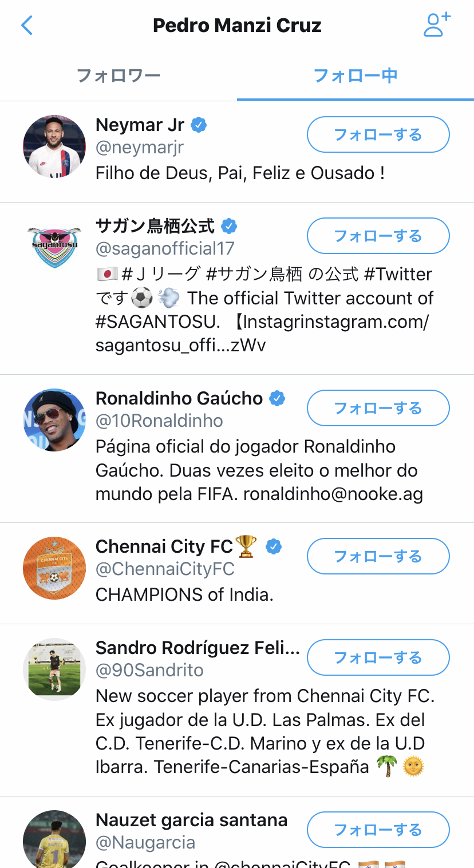Tap Chennai City FC's verified badge
Screen dimensions: 474x868
coord(274,547)
